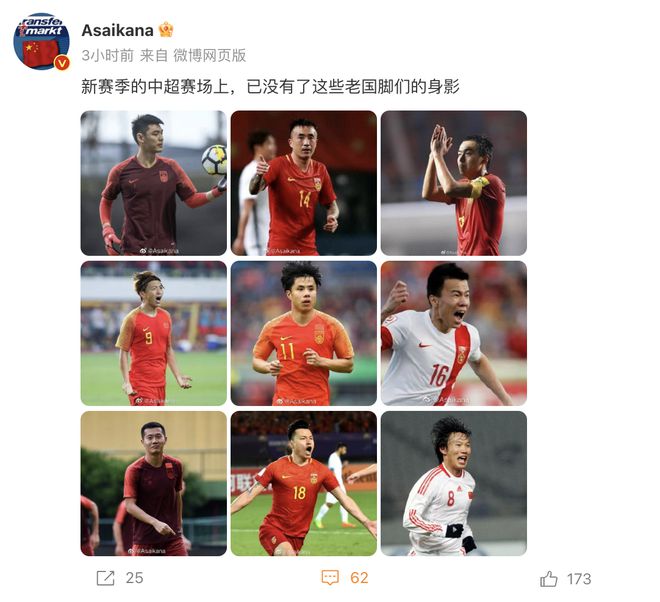
Task: Open the white jersey number 8 photo
Action: tap(454, 484)
